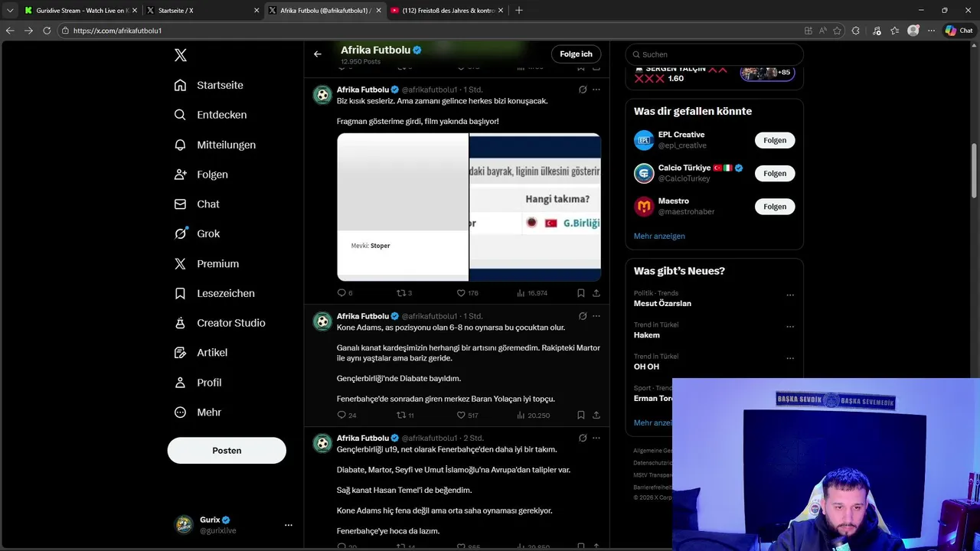Reply to post with 24 replies
Viewport: 980px width, 551px height.
pos(347,416)
